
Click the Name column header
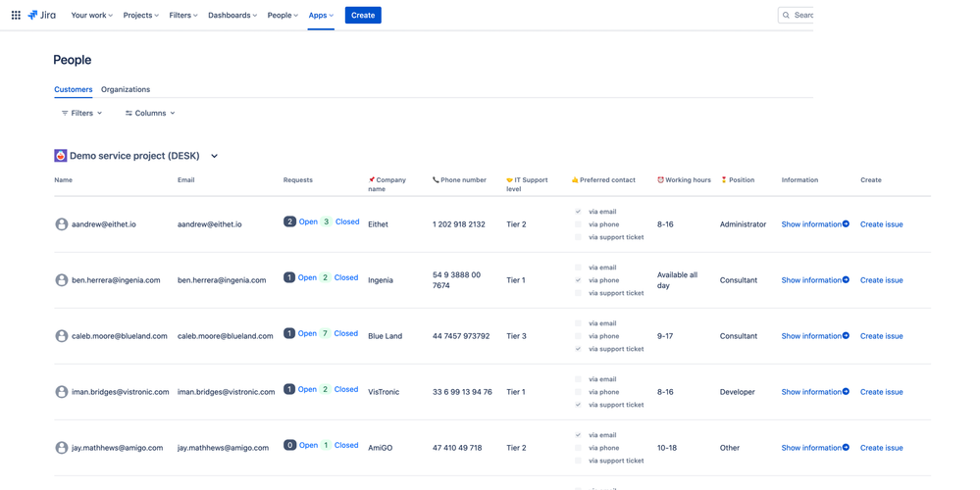(x=63, y=179)
